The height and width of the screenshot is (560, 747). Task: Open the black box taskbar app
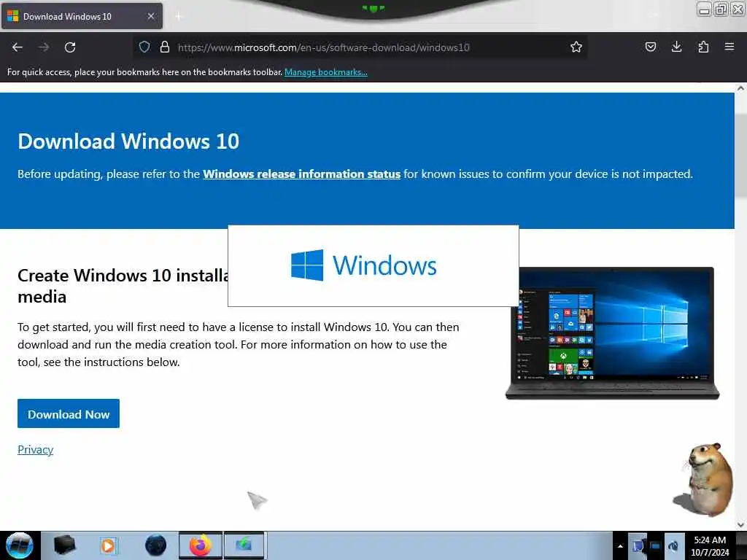[64, 545]
